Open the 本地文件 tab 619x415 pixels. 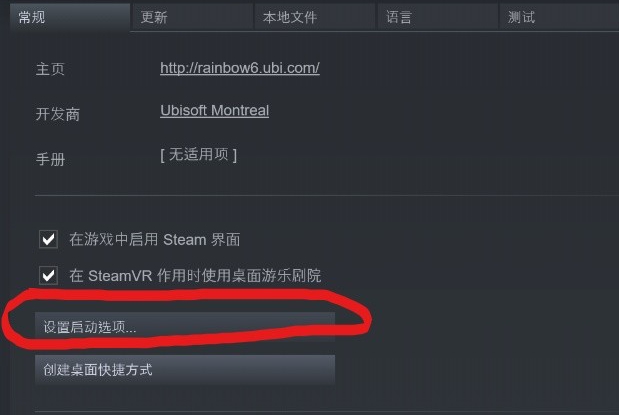pos(315,17)
